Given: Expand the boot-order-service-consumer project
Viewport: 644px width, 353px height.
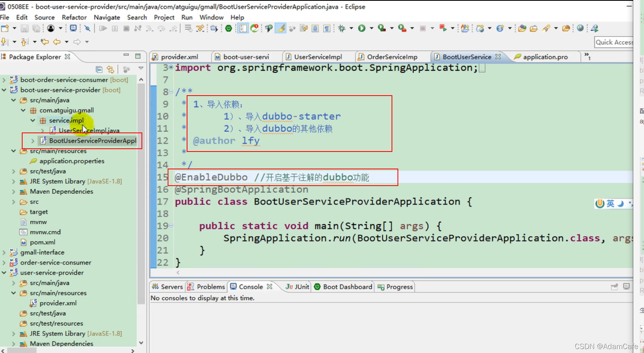Looking at the screenshot, I should [4, 80].
